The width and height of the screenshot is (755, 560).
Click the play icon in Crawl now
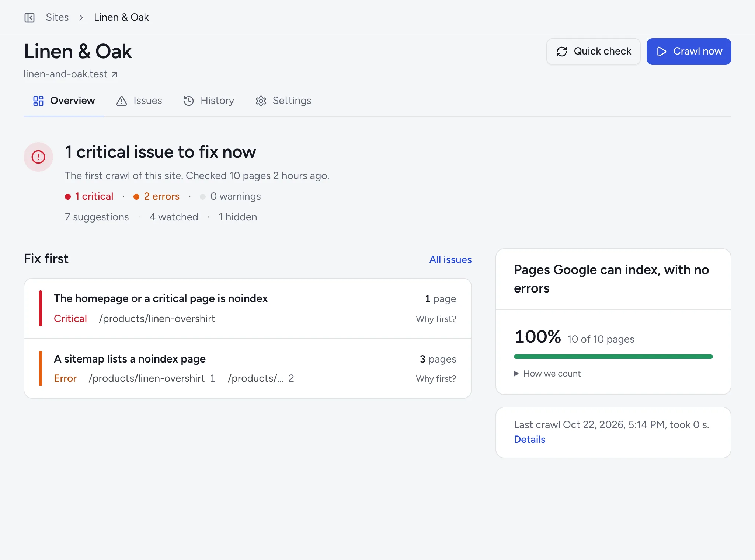point(662,52)
